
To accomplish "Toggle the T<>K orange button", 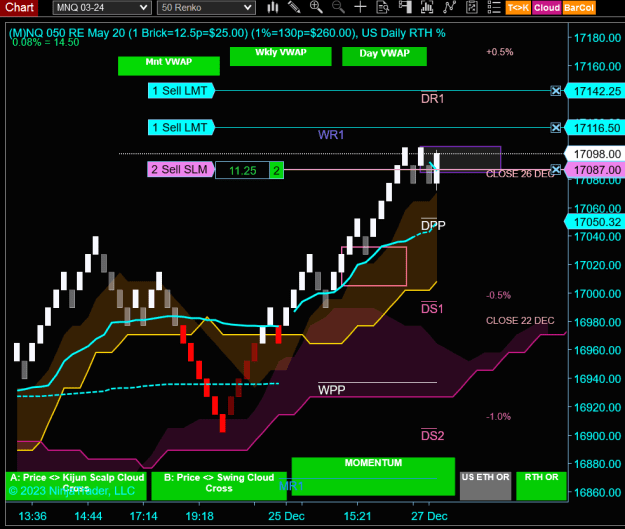I will (518, 8).
